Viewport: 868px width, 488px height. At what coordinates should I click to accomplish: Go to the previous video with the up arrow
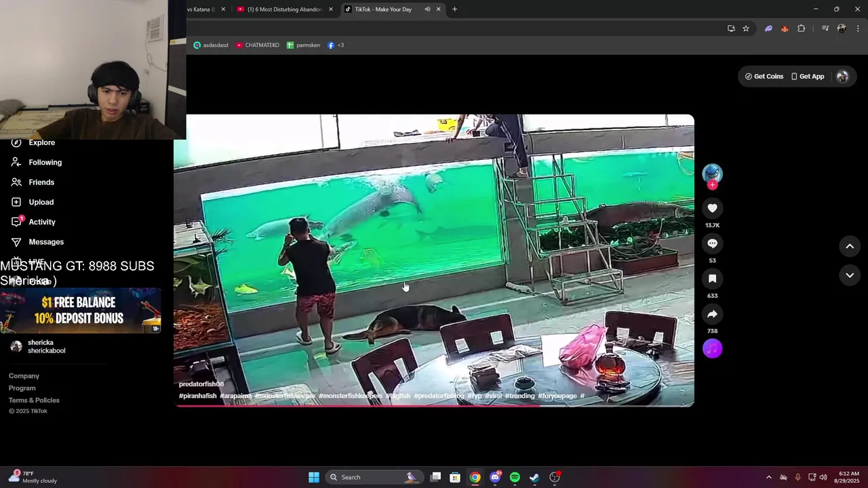pyautogui.click(x=850, y=247)
